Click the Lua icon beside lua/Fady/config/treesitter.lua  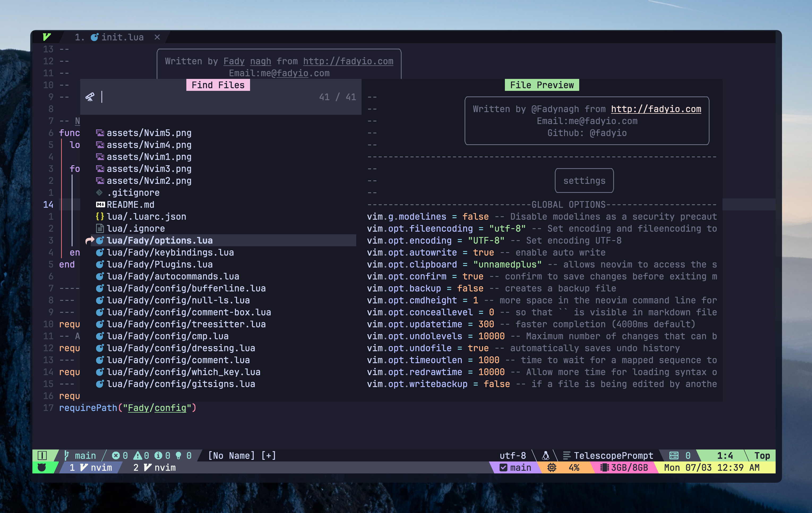click(x=100, y=324)
